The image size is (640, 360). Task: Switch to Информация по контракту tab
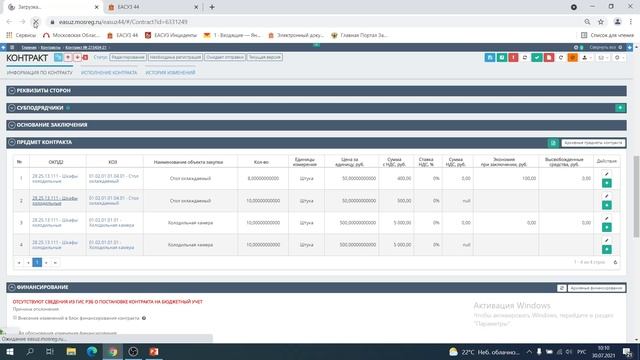pyautogui.click(x=40, y=73)
